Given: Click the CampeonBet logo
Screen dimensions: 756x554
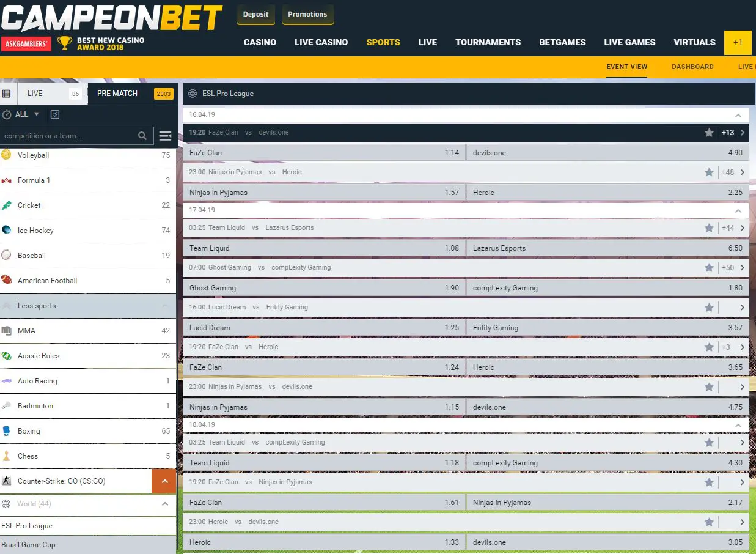Looking at the screenshot, I should coord(112,18).
